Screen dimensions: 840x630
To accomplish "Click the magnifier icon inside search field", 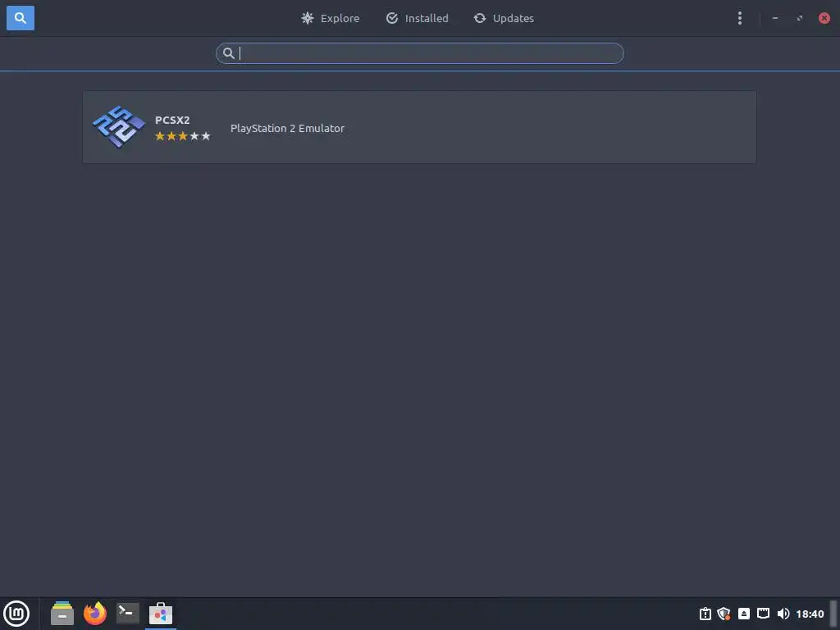I will point(229,53).
